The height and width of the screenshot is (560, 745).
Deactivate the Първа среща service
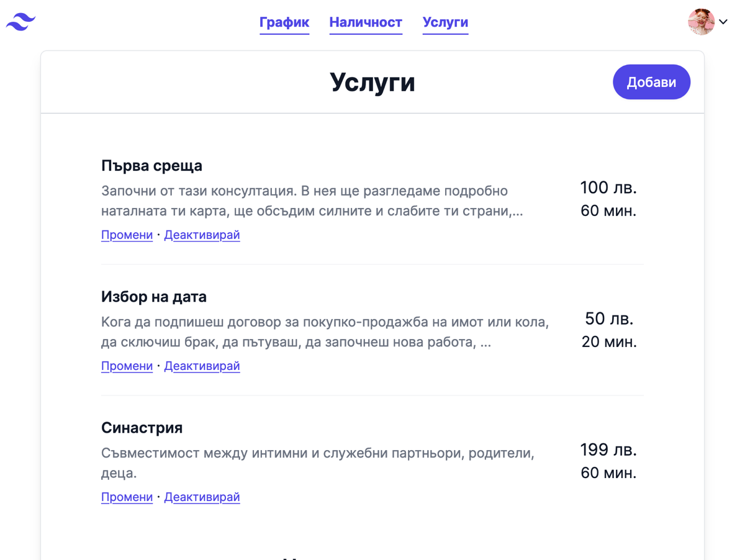202,235
